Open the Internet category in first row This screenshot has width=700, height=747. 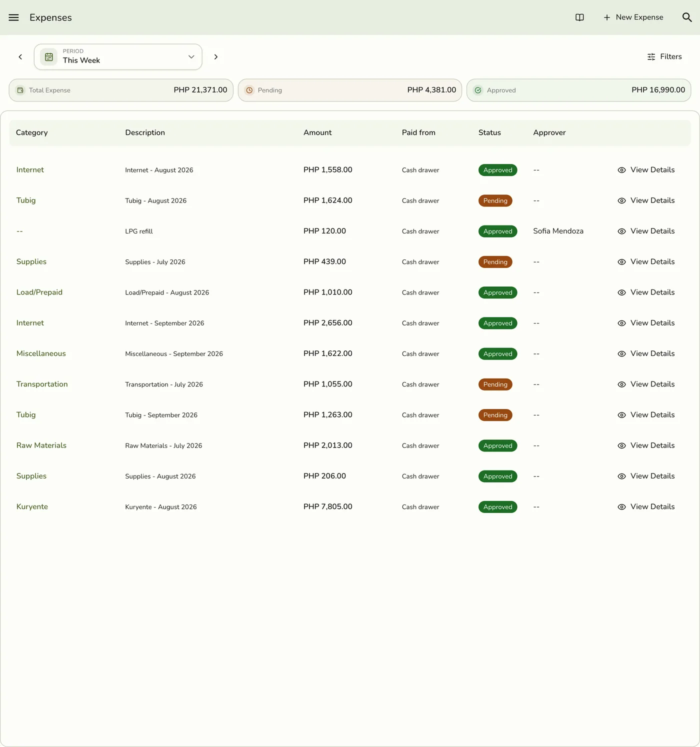pos(30,170)
